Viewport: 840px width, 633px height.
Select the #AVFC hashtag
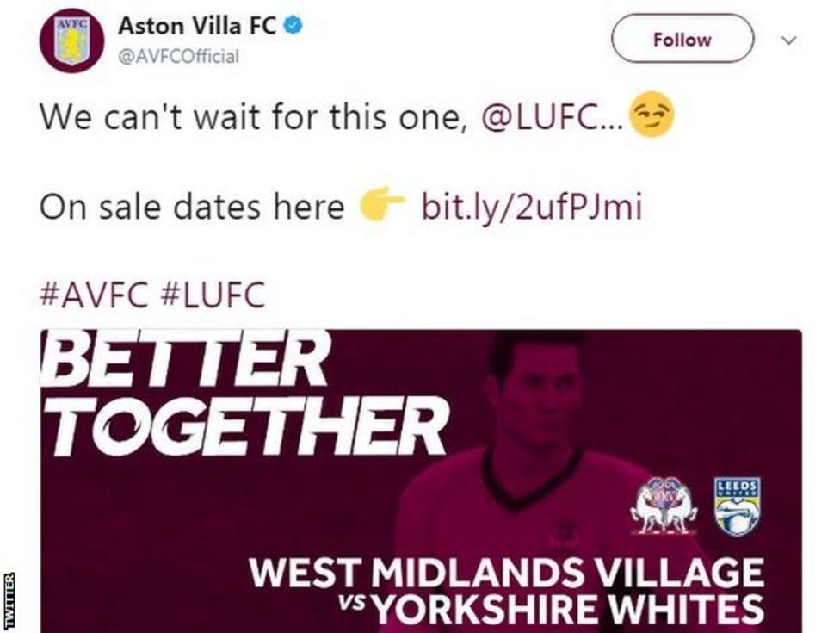coord(95,295)
